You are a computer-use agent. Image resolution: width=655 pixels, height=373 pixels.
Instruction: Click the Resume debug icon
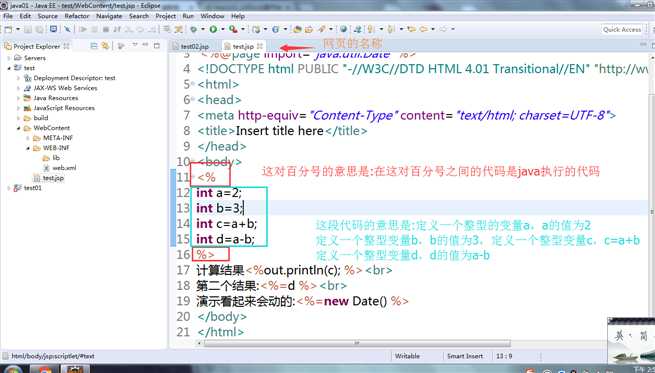[83, 29]
